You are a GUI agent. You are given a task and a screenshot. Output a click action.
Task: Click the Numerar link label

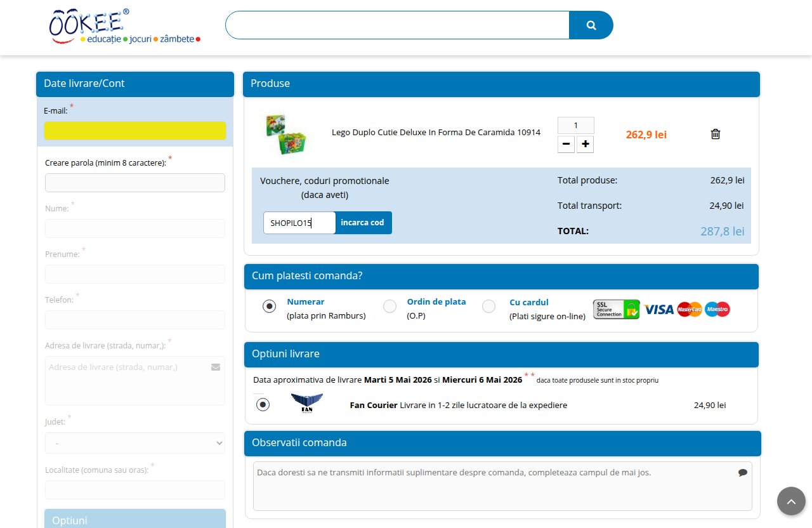[306, 302]
